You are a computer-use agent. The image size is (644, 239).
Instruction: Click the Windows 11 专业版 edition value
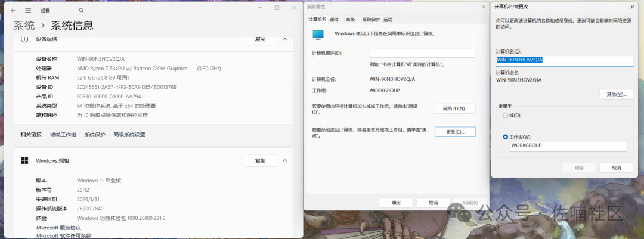pos(99,180)
